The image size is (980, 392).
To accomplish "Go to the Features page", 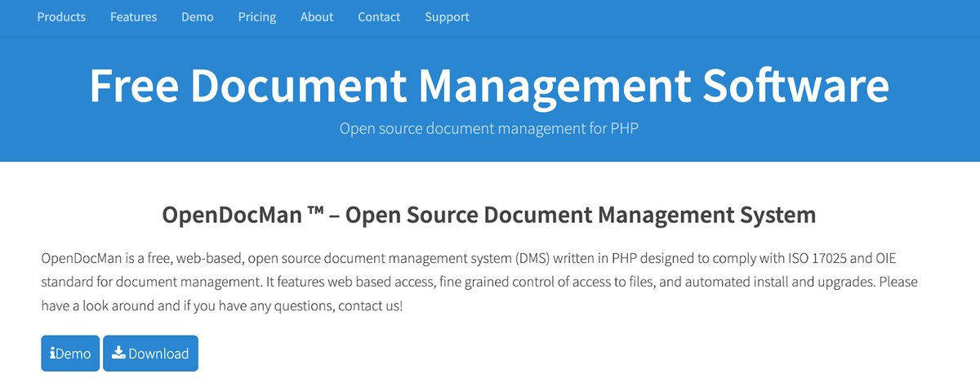I will pos(134,16).
